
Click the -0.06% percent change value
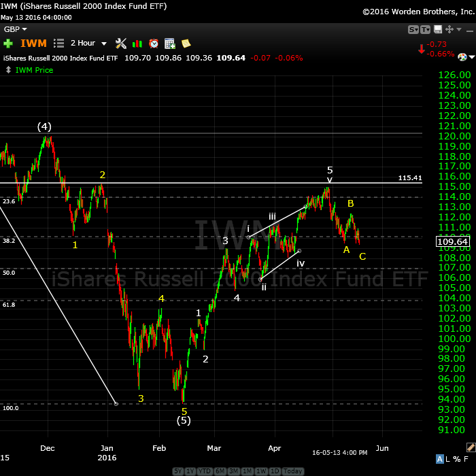[289, 58]
